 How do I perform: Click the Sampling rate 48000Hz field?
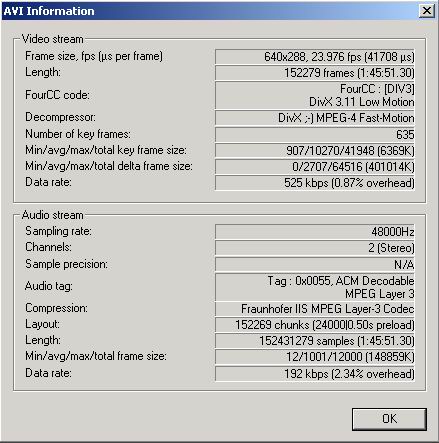click(x=315, y=231)
